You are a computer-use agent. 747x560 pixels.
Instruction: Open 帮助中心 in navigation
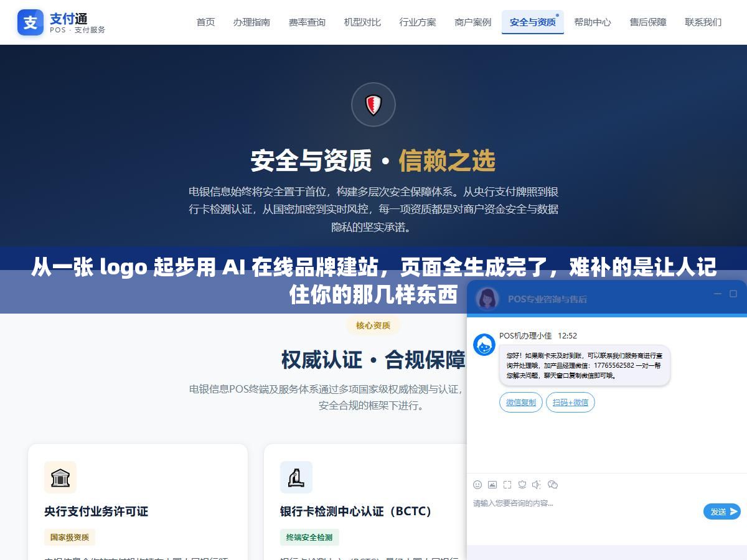click(593, 22)
